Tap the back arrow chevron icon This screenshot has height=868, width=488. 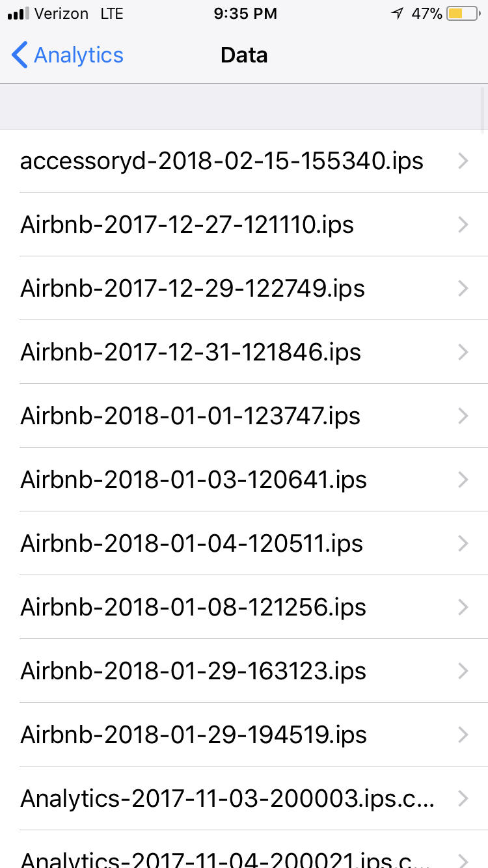20,55
